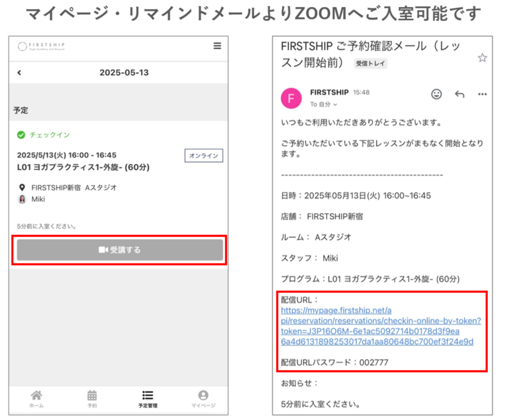Reply to the email with the arrow icon
Viewport: 507px width, 420px height.
460,94
